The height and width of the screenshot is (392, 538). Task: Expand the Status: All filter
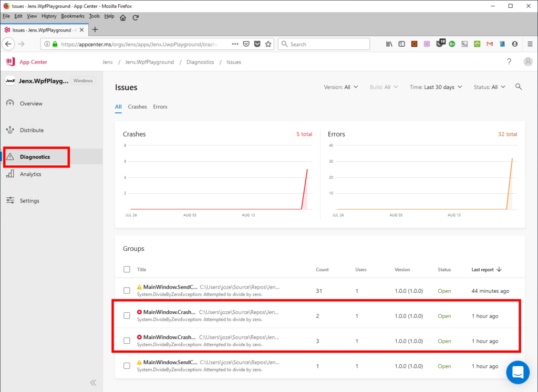(x=490, y=87)
